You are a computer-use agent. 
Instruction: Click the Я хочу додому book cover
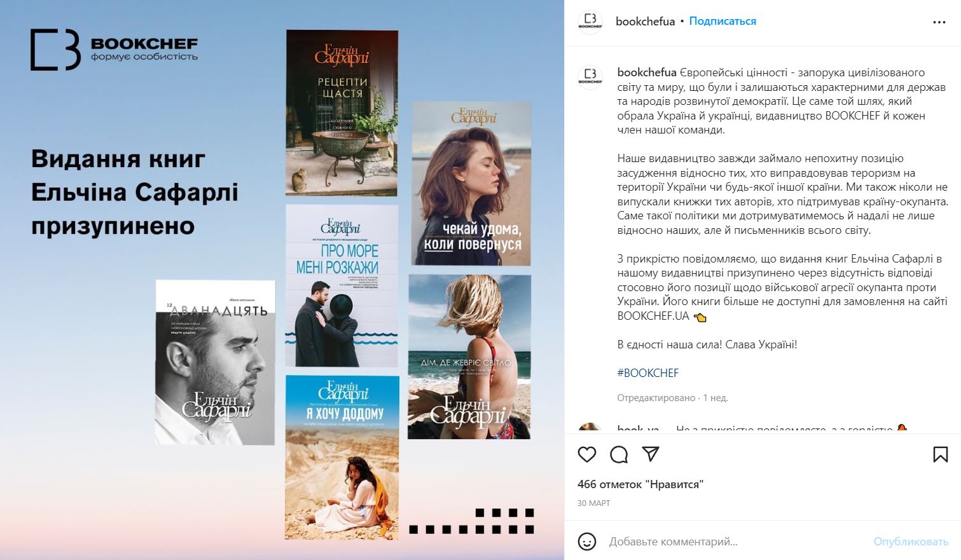[342, 458]
